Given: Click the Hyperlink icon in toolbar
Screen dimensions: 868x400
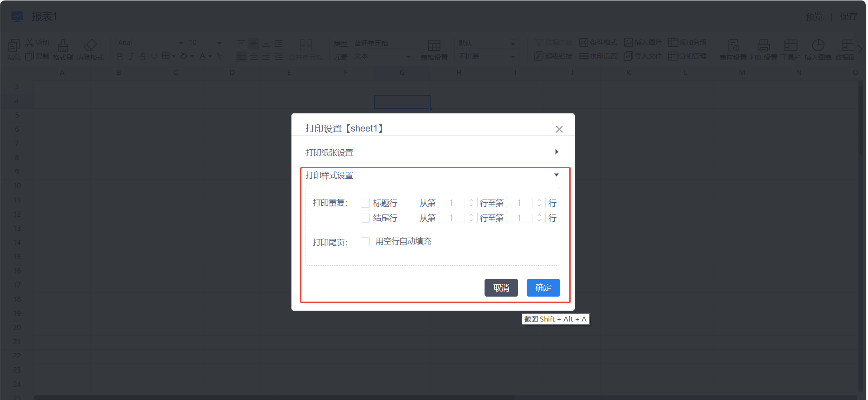Looking at the screenshot, I should click(538, 56).
